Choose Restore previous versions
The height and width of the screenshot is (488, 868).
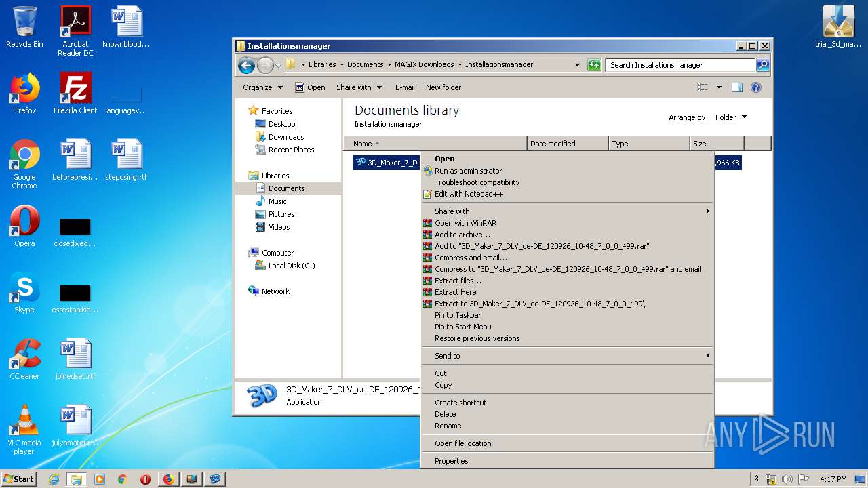568,338
